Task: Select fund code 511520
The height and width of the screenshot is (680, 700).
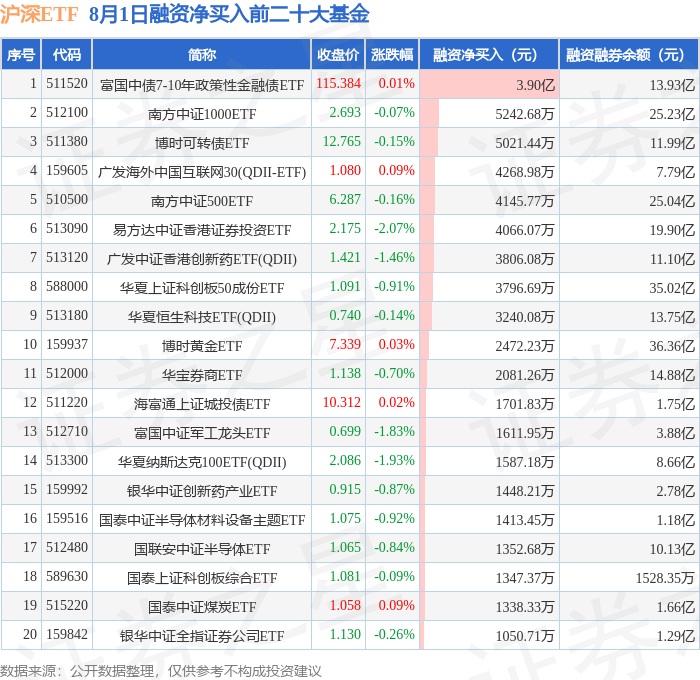Action: [67, 83]
